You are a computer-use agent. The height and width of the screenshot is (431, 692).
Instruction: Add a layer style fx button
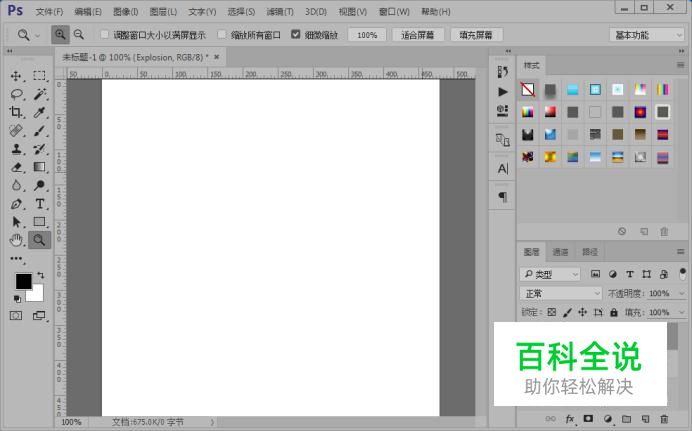point(570,419)
